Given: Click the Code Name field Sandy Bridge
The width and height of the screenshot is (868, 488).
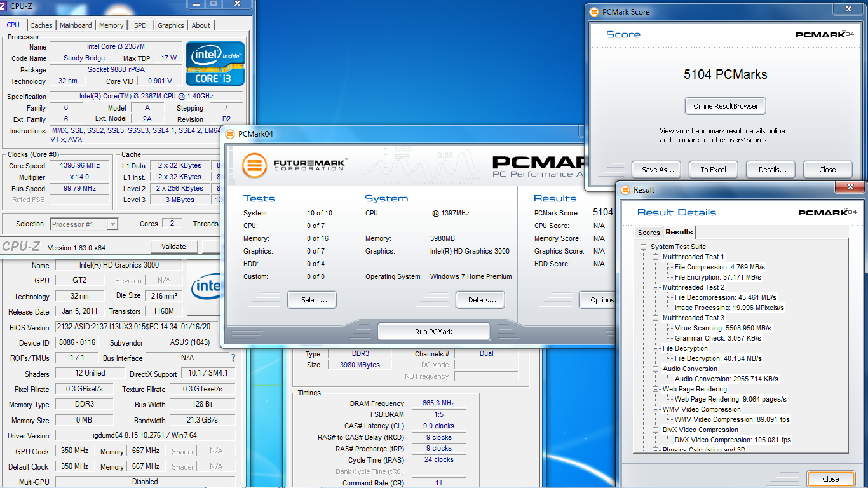Looking at the screenshot, I should 84,58.
